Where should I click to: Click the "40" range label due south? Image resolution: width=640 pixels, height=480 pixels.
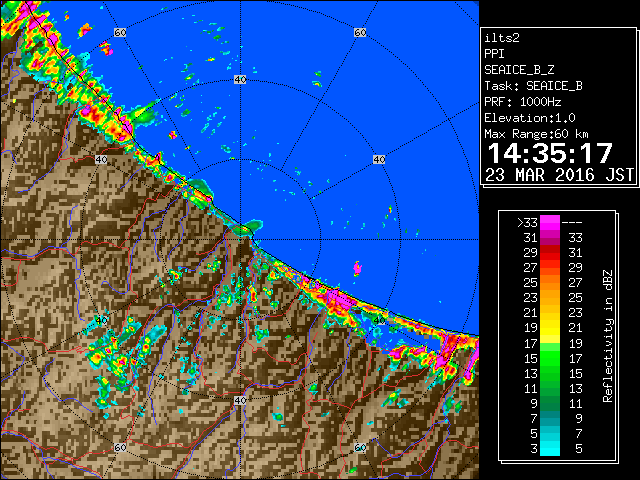click(240, 400)
